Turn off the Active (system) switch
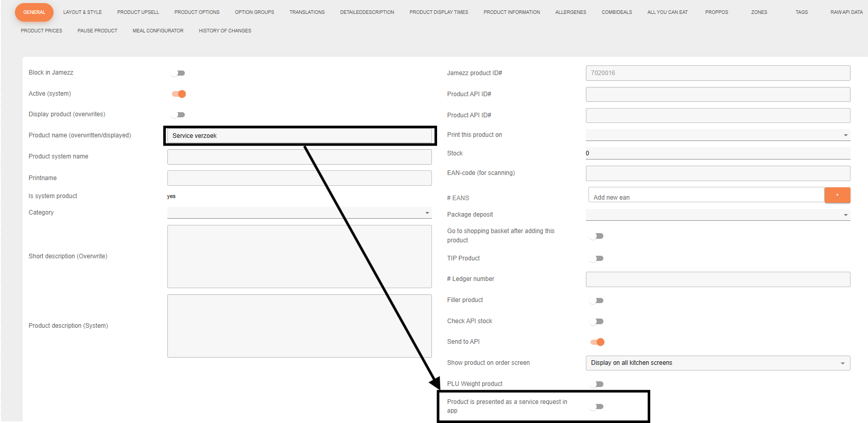 click(x=179, y=94)
